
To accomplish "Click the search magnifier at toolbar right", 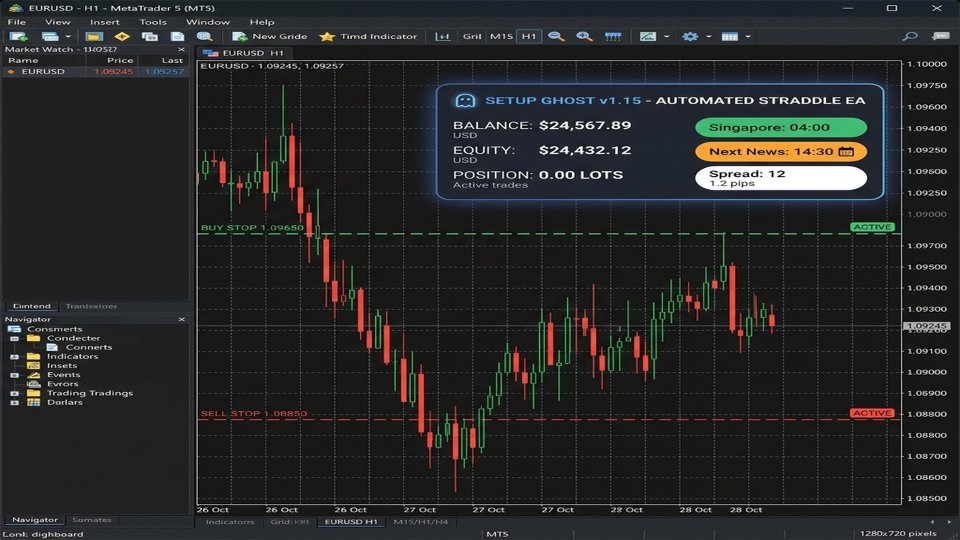I will (910, 37).
